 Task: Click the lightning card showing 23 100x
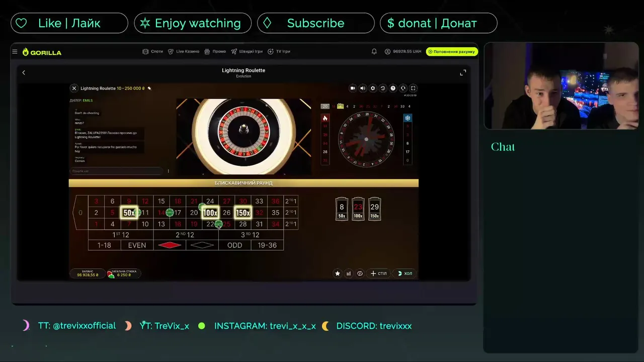pyautogui.click(x=358, y=209)
